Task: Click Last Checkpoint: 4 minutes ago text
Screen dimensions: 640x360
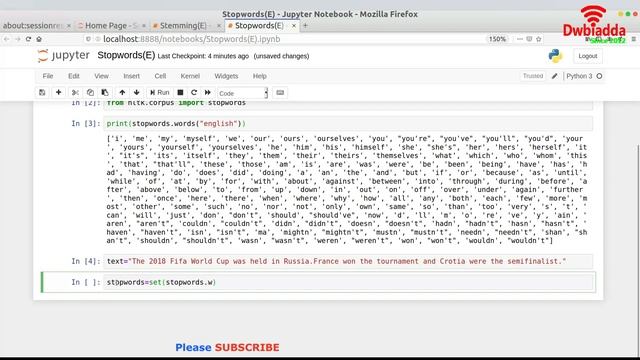Action: (x=203, y=56)
